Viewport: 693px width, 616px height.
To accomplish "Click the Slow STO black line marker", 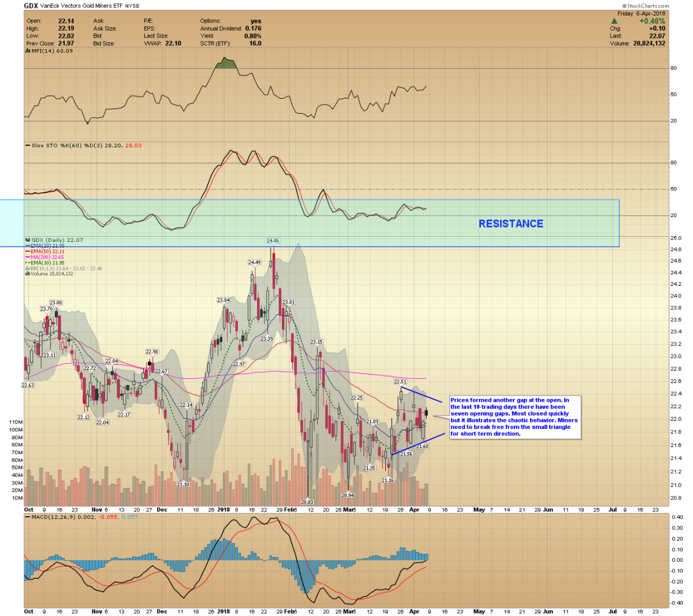I will pyautogui.click(x=27, y=145).
